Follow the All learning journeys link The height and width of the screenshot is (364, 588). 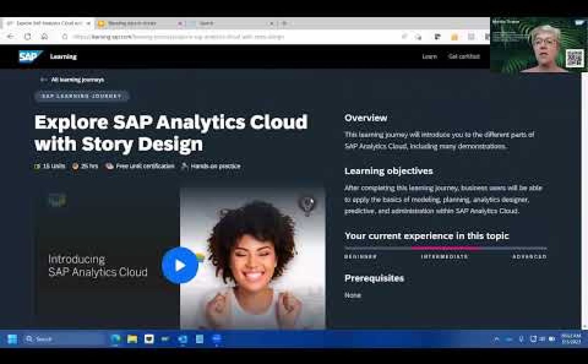[77, 79]
